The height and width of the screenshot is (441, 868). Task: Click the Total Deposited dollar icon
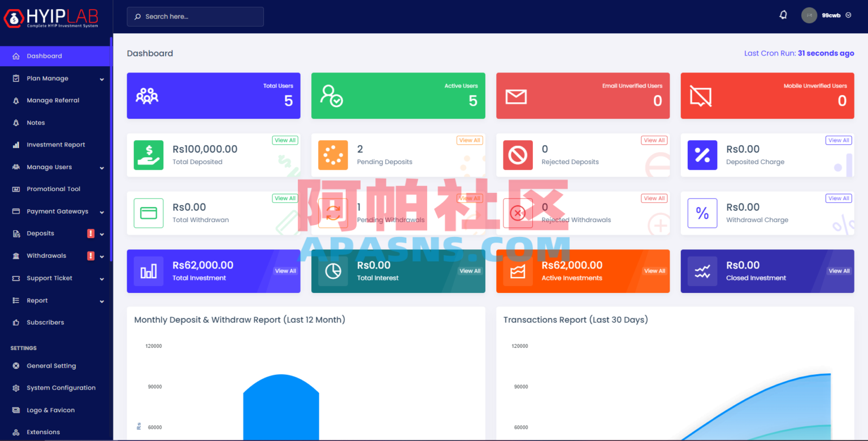pos(149,155)
